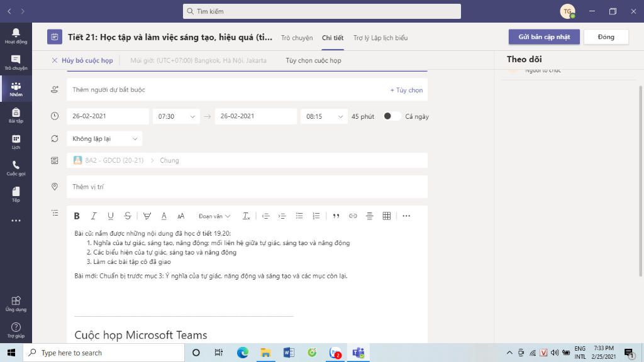The height and width of the screenshot is (362, 644).
Task: Add optional attendees via + Tùy chọn
Action: pos(406,90)
